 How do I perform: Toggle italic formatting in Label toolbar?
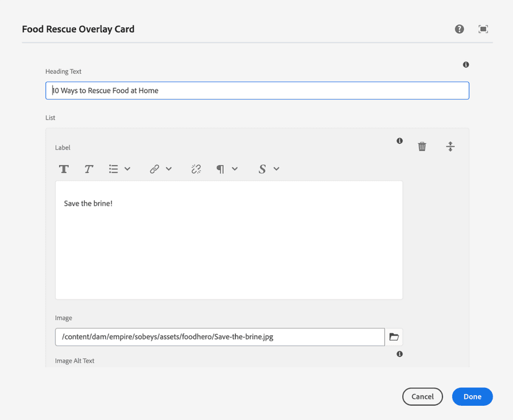pos(89,169)
